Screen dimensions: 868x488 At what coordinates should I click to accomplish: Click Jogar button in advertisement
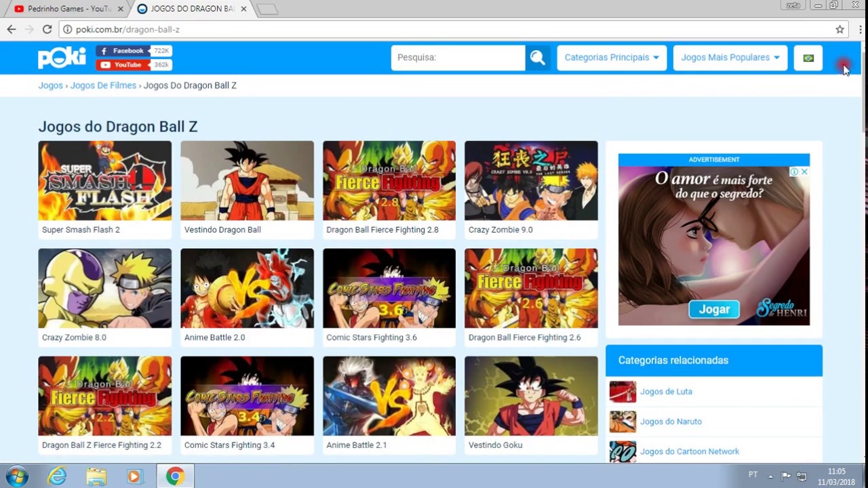pyautogui.click(x=714, y=309)
